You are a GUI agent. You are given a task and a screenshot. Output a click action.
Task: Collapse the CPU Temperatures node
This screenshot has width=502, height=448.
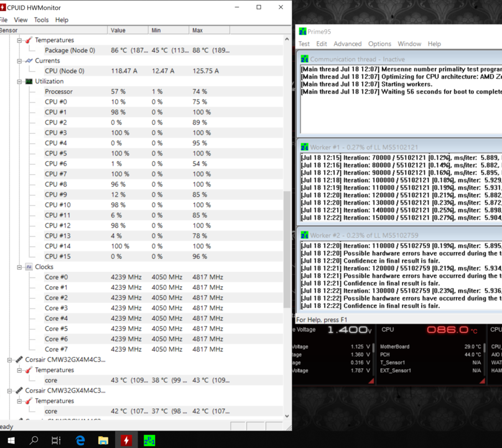pyautogui.click(x=19, y=40)
